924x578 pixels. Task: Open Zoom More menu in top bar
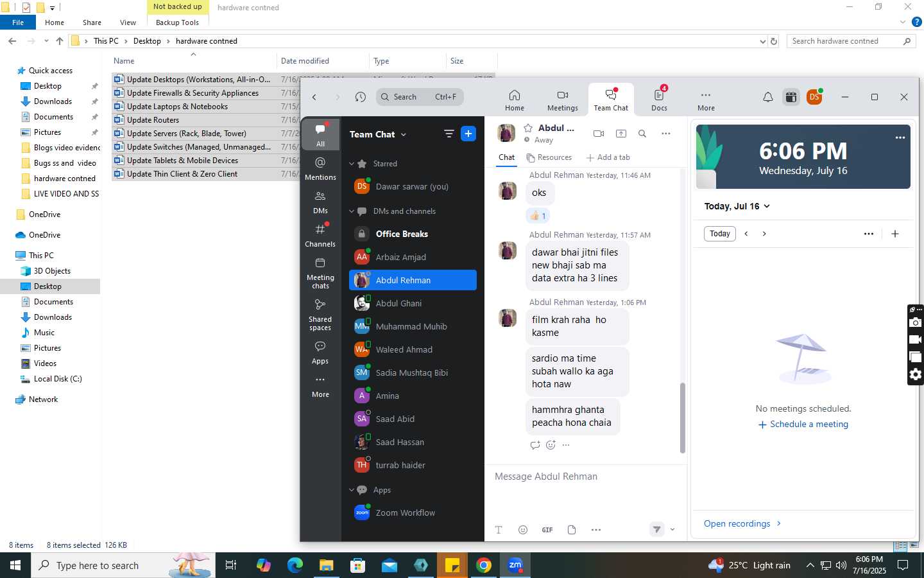pos(706,100)
